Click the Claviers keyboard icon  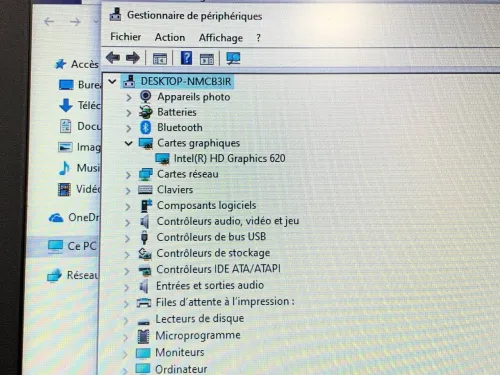145,190
